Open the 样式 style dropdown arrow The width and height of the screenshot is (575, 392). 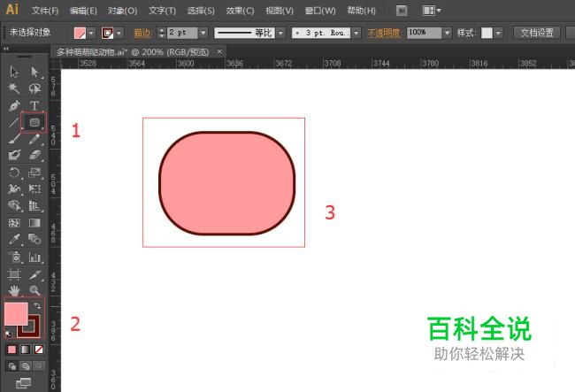coord(498,33)
